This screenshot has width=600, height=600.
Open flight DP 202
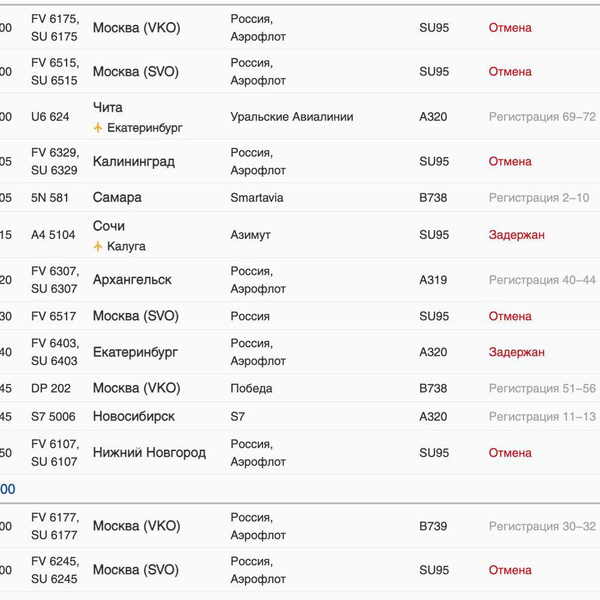51,388
